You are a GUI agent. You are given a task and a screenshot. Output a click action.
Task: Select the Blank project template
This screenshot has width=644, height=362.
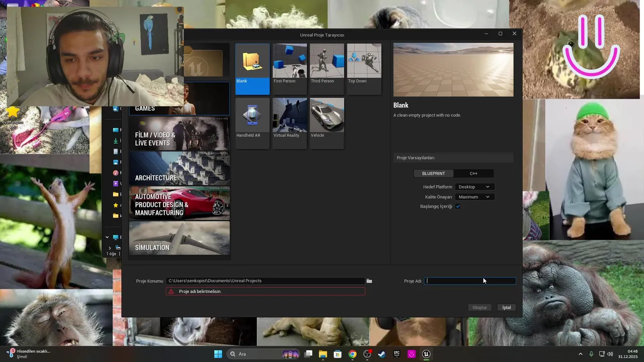coord(253,69)
